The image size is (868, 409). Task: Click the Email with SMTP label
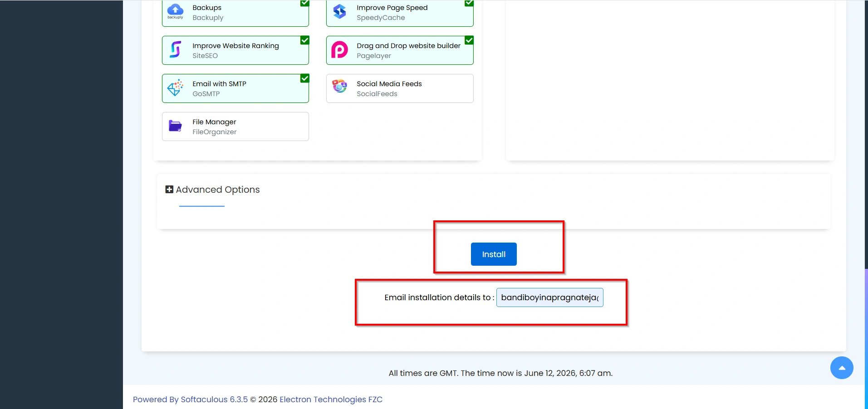point(219,84)
